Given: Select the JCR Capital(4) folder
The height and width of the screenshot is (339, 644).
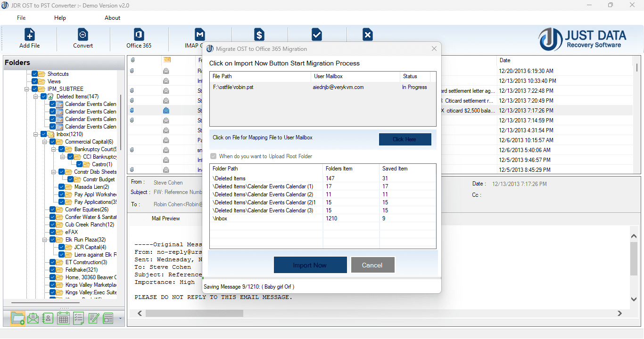Looking at the screenshot, I should 90,247.
